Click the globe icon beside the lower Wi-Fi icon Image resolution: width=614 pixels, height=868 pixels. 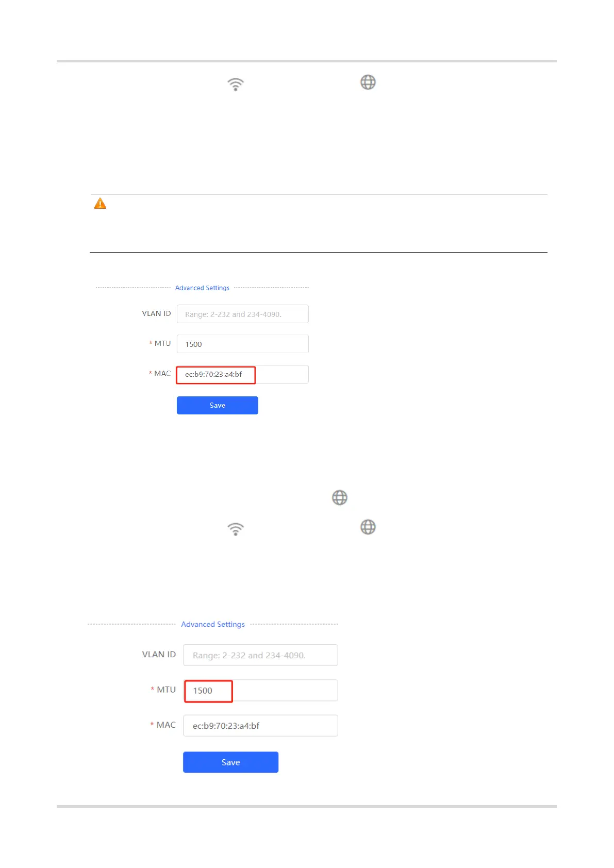click(x=368, y=527)
